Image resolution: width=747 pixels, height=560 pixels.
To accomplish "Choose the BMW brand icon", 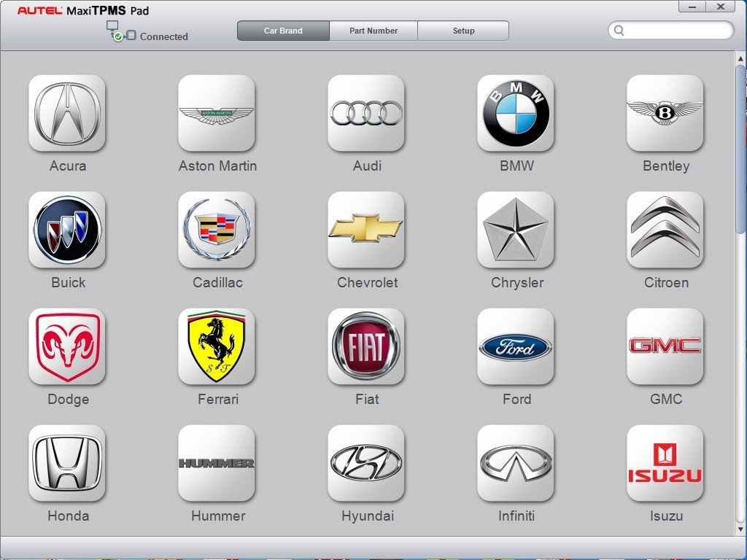I will (516, 113).
